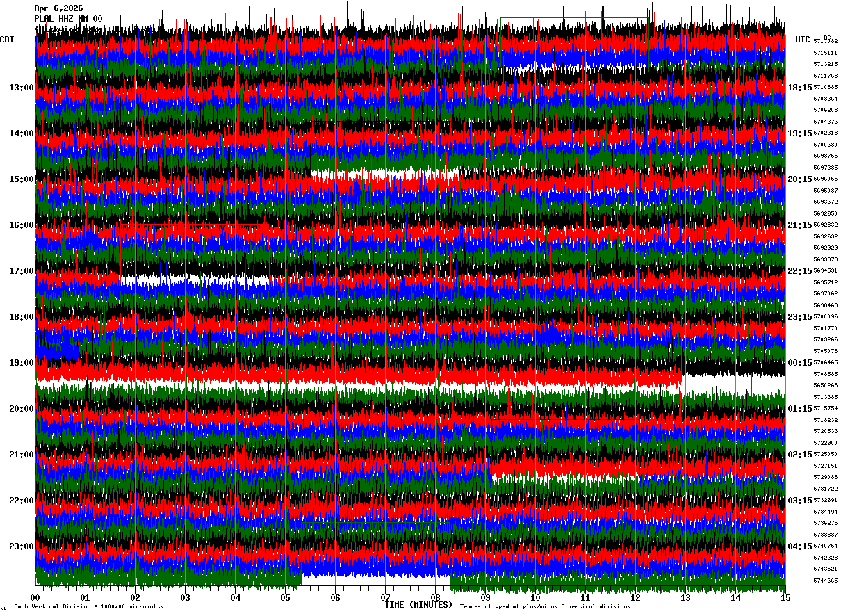
Task: Click the trace value '5702318'
Action: point(825,133)
